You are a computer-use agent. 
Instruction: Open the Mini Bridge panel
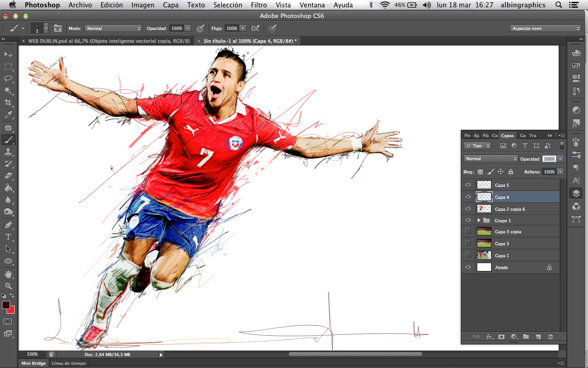pyautogui.click(x=34, y=363)
